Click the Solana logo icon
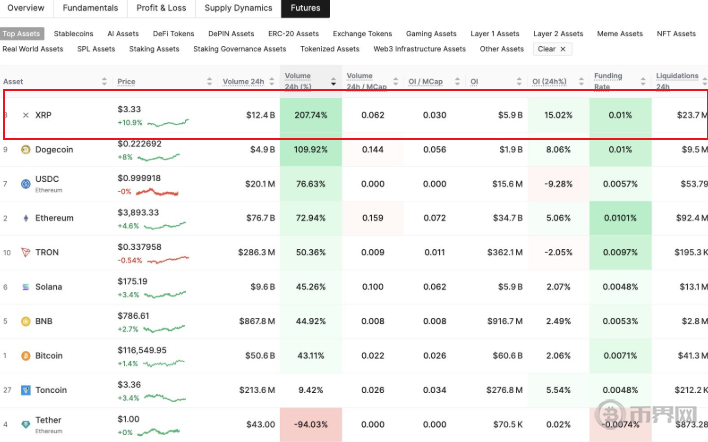The width and height of the screenshot is (708, 442). point(26,287)
